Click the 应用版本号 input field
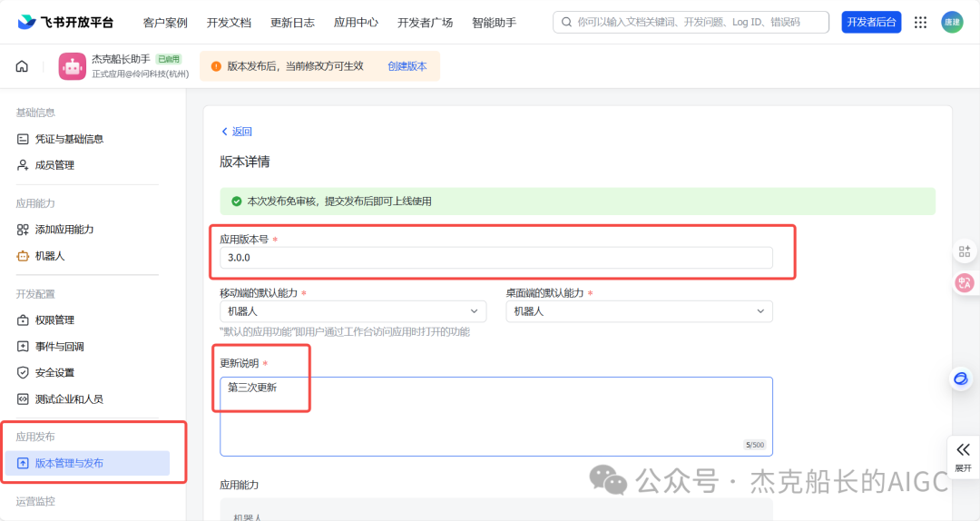The image size is (980, 521). click(x=496, y=258)
